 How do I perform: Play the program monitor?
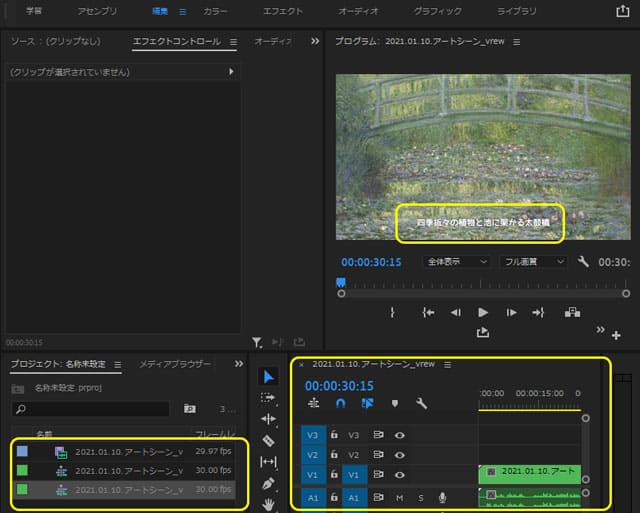click(x=483, y=313)
